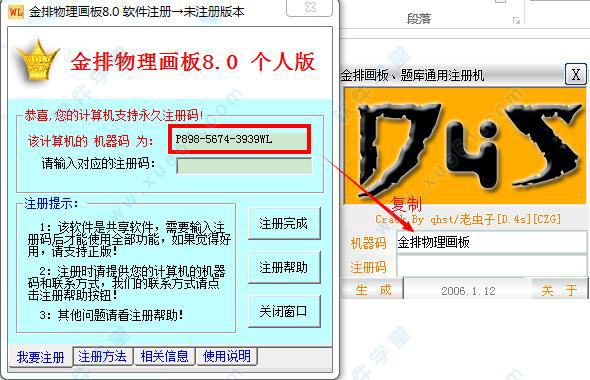This screenshot has height=380, width=590.
Task: Click the 注册完成 button
Action: pyautogui.click(x=284, y=223)
